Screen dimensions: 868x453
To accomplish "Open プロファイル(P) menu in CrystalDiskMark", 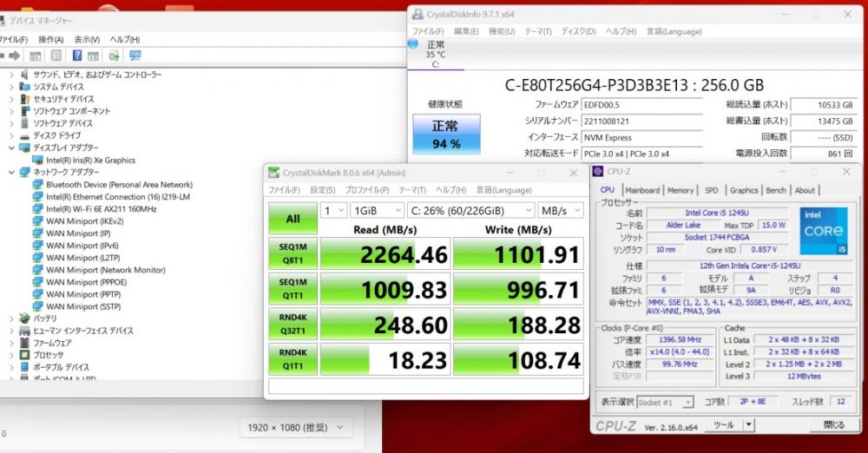I will [367, 190].
